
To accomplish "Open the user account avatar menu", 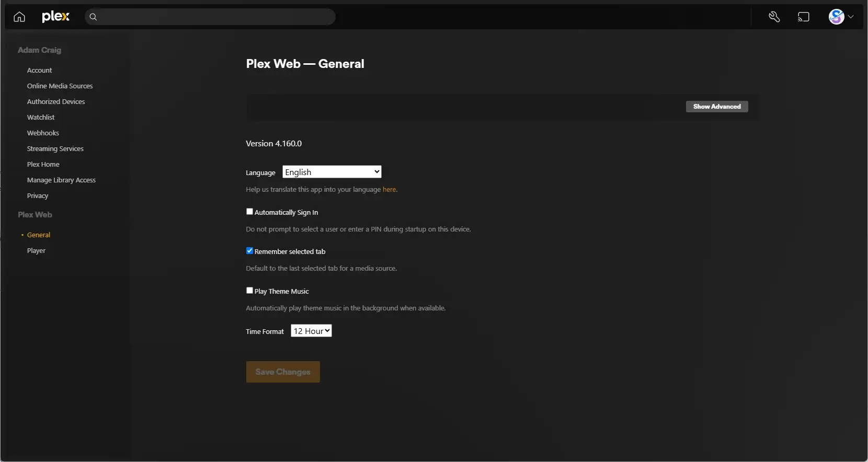I will [837, 17].
